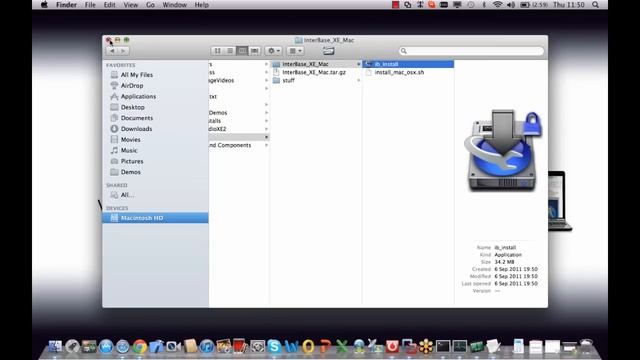Screen dimensions: 640x360
Task: Open Skype from the Dock
Action: pos(274,347)
